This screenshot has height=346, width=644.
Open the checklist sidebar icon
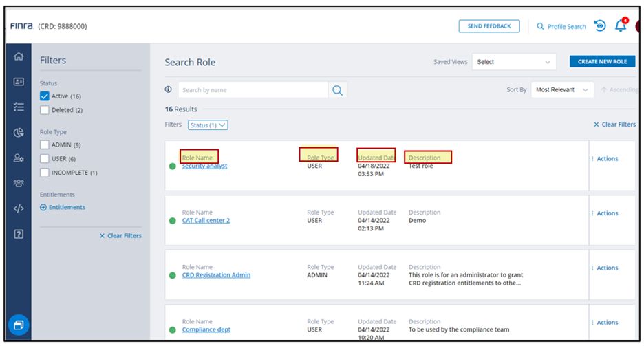coord(19,107)
